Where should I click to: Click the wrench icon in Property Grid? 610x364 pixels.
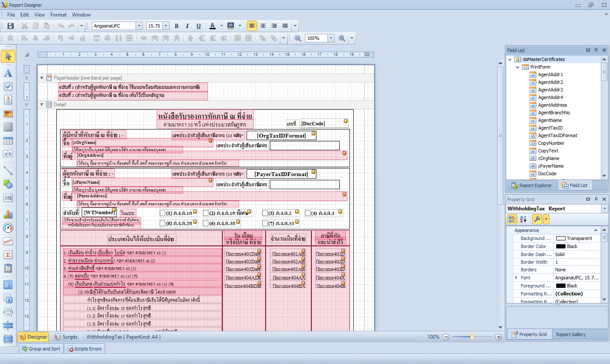click(537, 219)
